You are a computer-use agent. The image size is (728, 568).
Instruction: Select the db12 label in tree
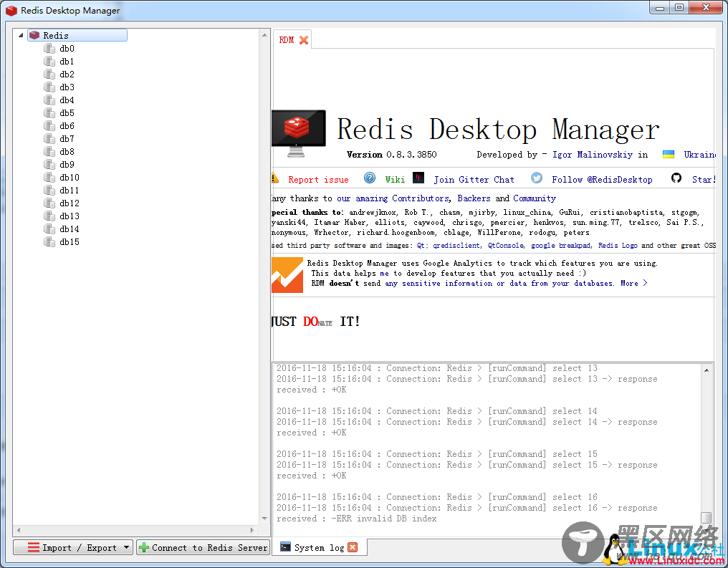(x=70, y=203)
